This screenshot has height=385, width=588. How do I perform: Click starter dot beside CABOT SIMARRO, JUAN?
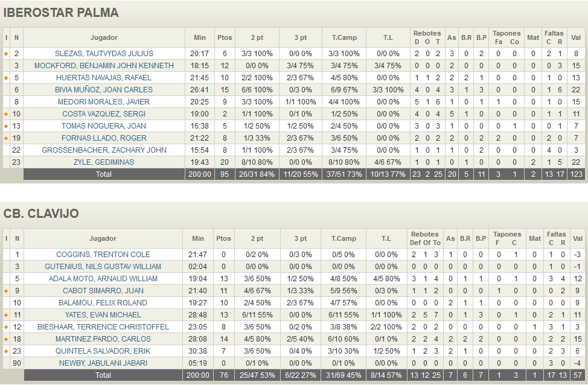(6, 291)
